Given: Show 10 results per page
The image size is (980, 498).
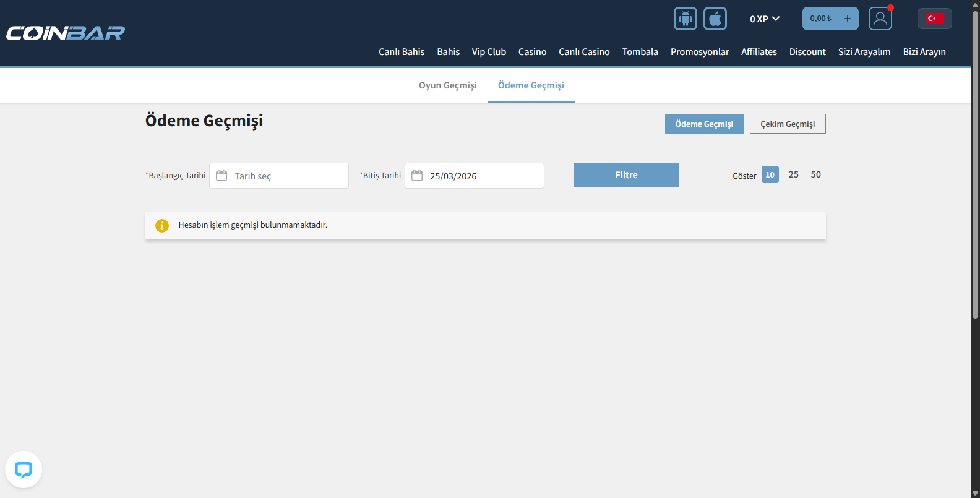Looking at the screenshot, I should 770,174.
